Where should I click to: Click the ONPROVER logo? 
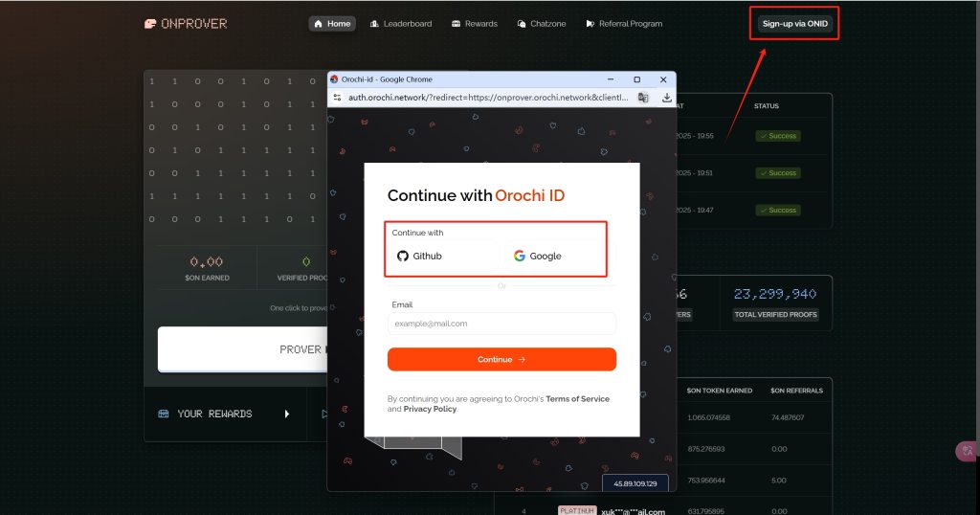[186, 24]
